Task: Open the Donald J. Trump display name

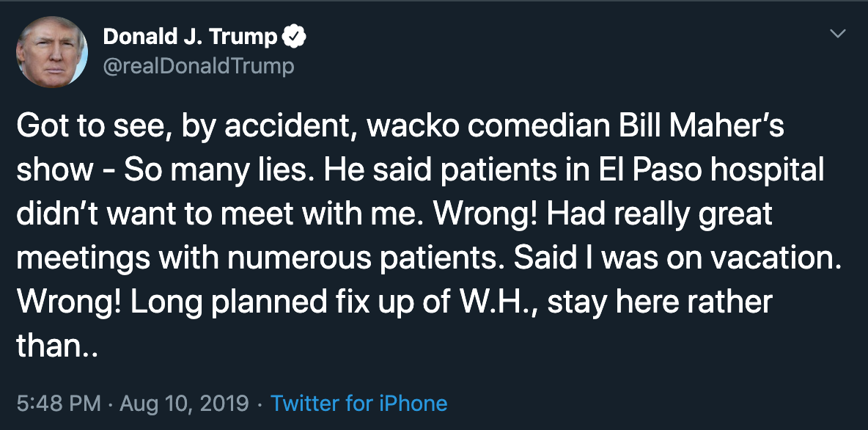Action: click(x=190, y=37)
